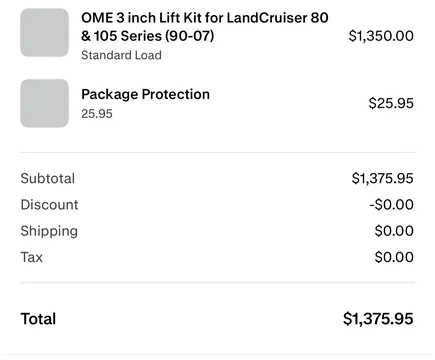This screenshot has width=435, height=360.
Task: Click the Standard Load variant text
Action: click(121, 55)
